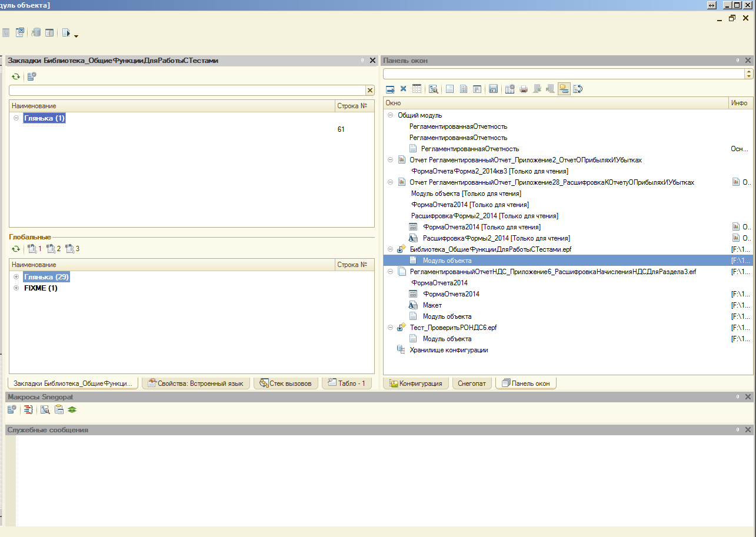The image size is (756, 537).
Task: Collapse РегламентированныйОтчетНДС_Приложение6 erf node
Action: 391,272
